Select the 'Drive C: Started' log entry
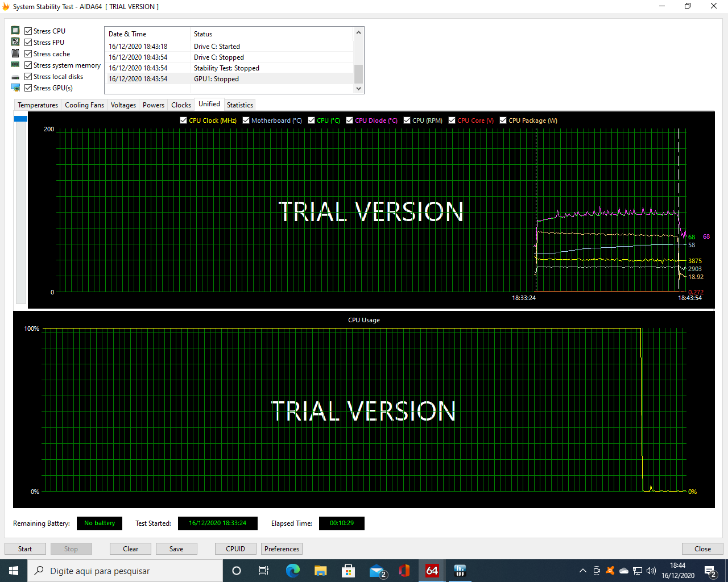728x582 pixels. [229, 47]
